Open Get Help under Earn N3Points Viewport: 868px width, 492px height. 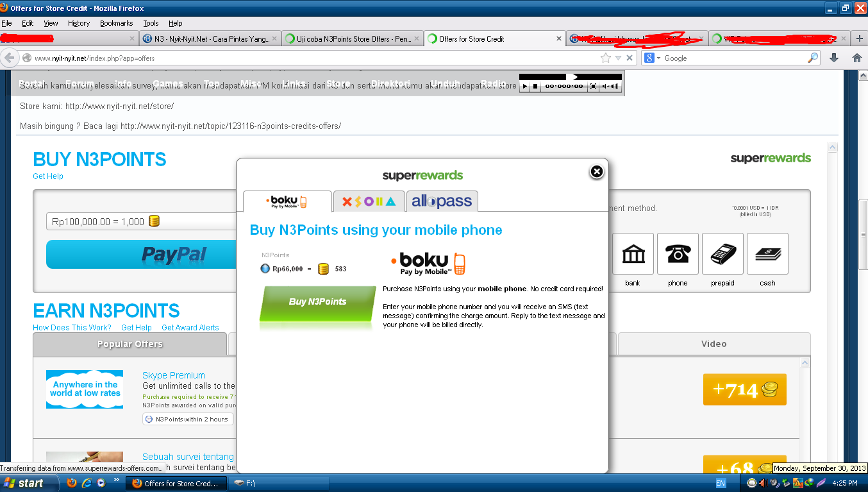[x=137, y=328]
